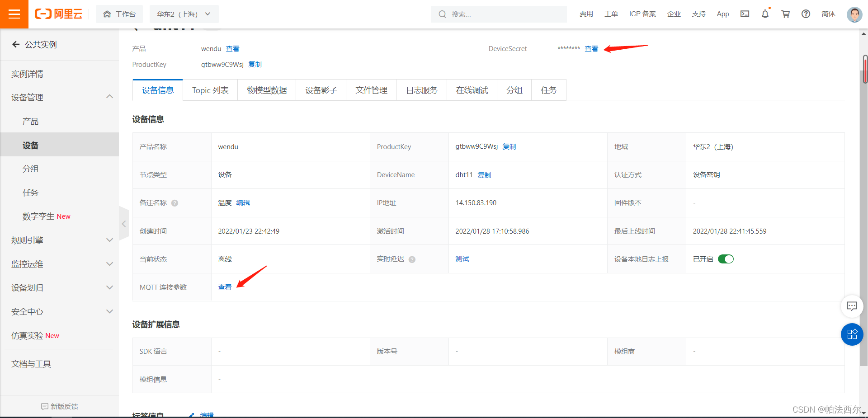The image size is (868, 418).
Task: Click 测试 to test real-time latency
Action: coord(462,259)
